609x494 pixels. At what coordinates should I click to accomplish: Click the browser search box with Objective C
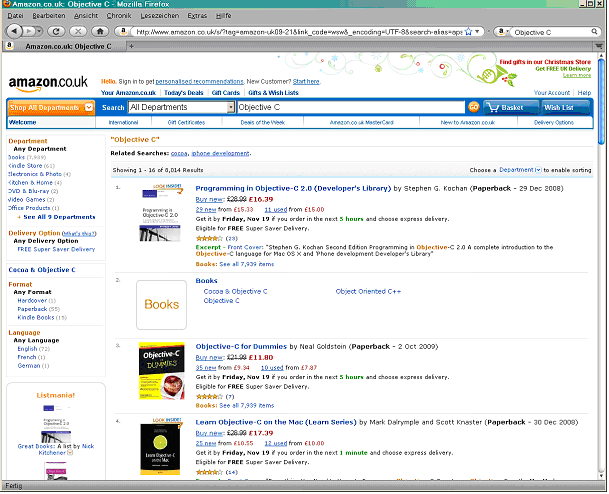point(550,32)
